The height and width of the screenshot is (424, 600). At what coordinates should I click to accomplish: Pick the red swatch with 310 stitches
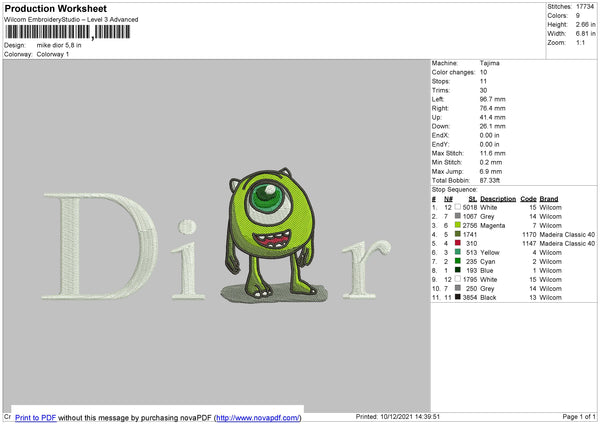(x=458, y=243)
